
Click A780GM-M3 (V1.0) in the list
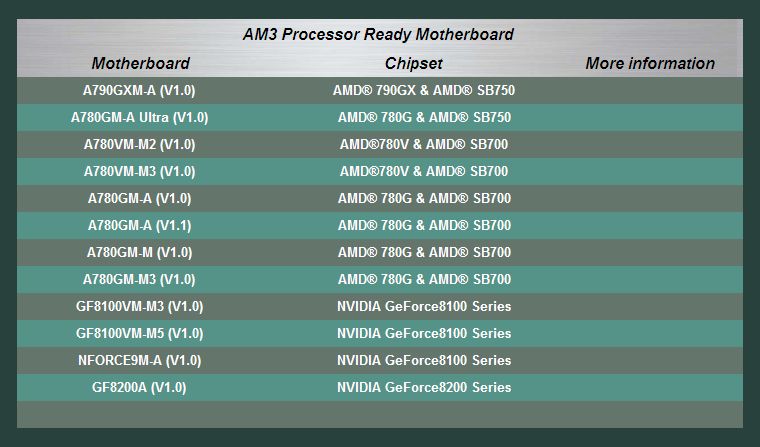point(139,280)
